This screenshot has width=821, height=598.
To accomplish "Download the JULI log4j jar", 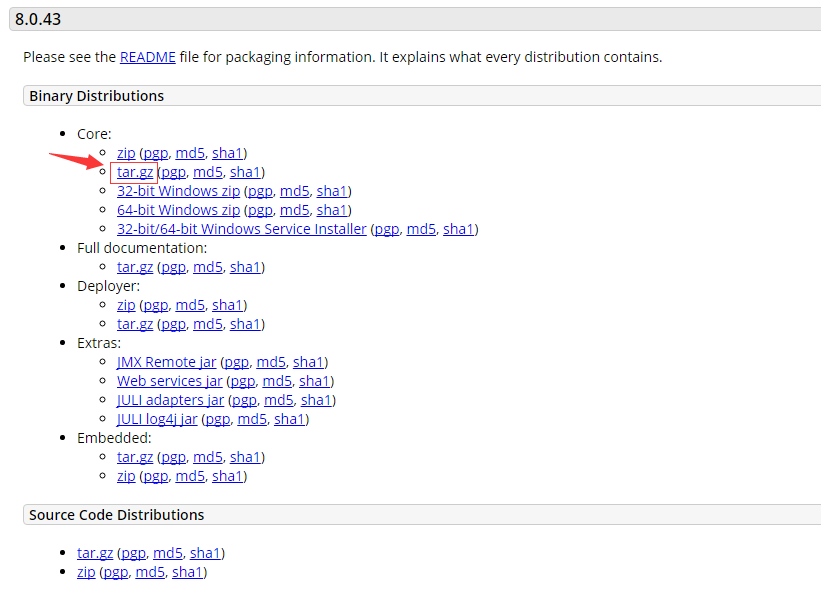I will 157,419.
